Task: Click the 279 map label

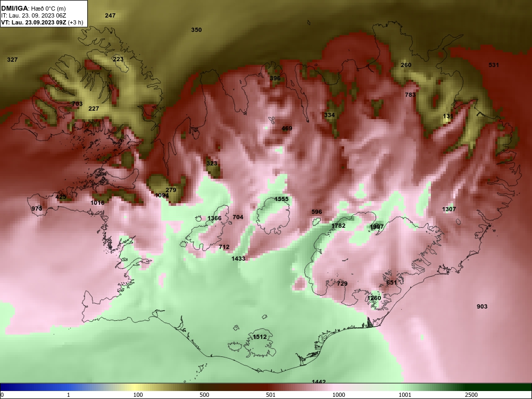Action: pos(171,190)
